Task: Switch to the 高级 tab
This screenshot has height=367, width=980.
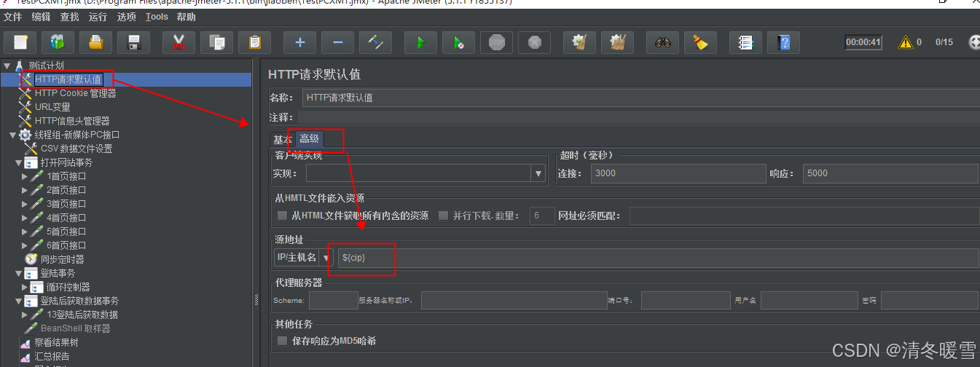Action: [309, 139]
